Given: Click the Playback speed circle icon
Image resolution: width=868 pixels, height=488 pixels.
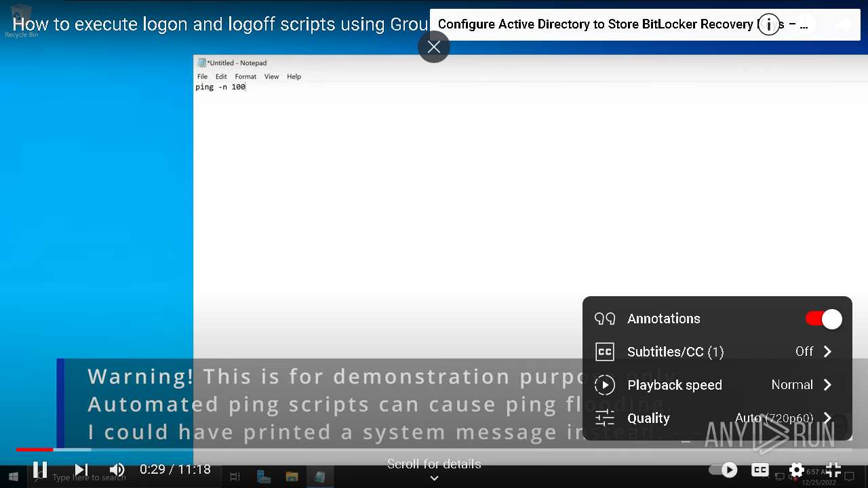Looking at the screenshot, I should point(604,385).
